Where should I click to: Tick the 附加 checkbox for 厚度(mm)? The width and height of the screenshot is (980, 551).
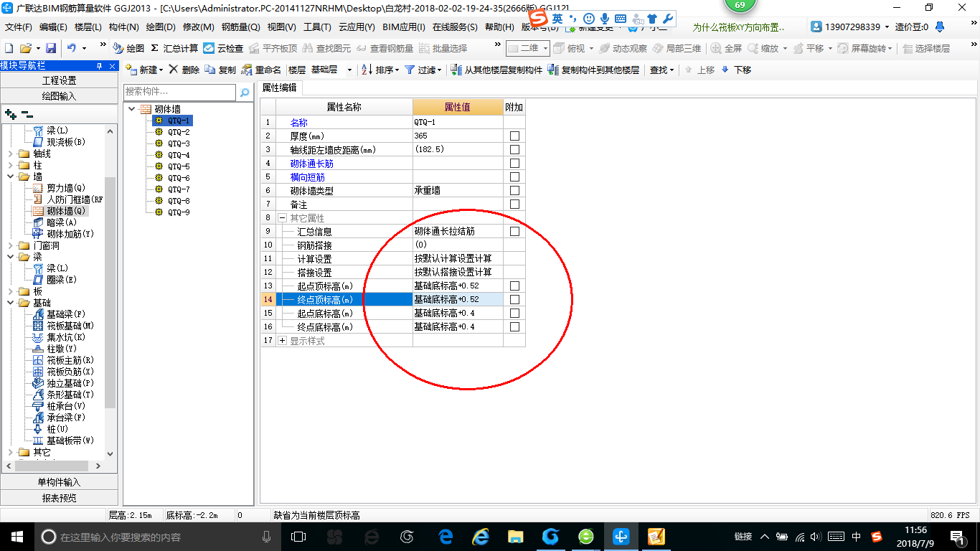pos(514,136)
